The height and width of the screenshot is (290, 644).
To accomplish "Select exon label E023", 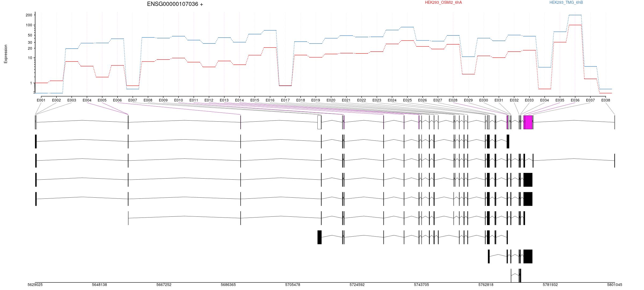I will click(x=377, y=100).
